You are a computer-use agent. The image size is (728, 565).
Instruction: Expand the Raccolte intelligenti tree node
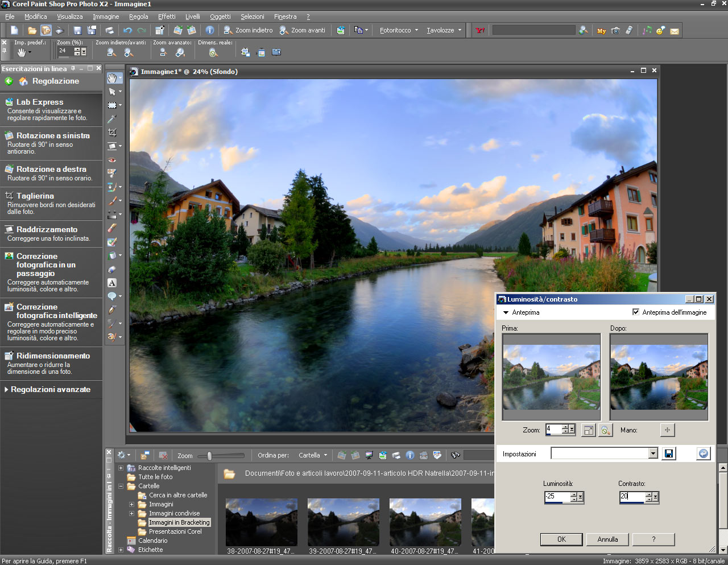[121, 468]
